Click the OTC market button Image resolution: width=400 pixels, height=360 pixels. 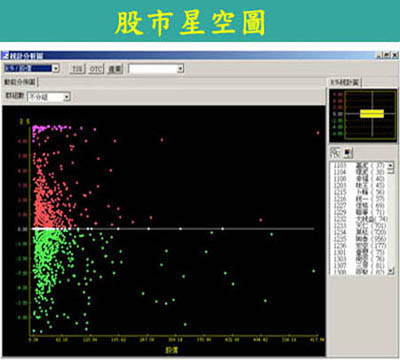pos(96,69)
